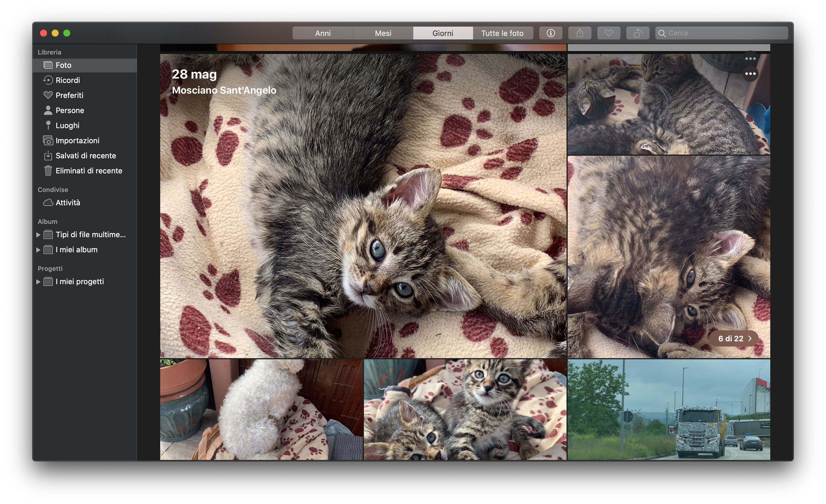Switch to the Tutte le foto tab
Screen dimensions: 826x504
click(x=502, y=33)
